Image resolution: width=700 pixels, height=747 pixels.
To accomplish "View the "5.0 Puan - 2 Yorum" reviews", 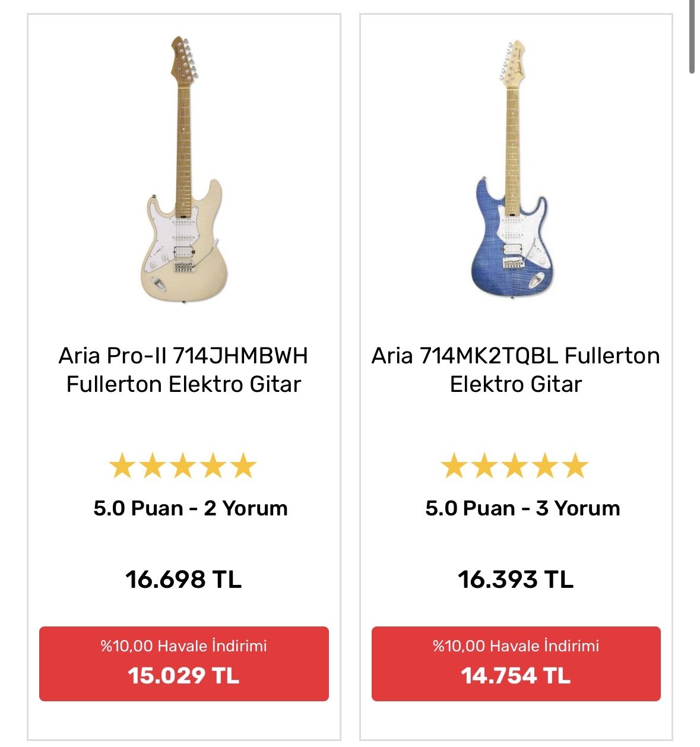I will pyautogui.click(x=191, y=508).
